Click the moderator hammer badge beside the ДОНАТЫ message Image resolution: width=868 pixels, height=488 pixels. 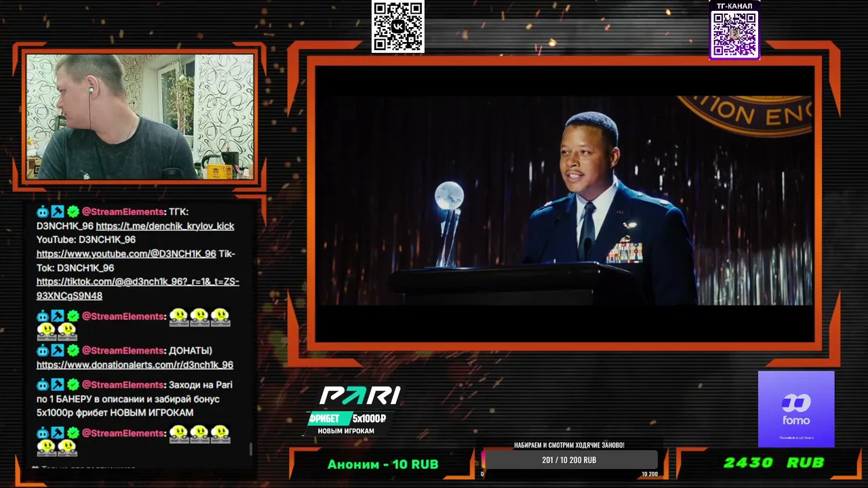click(58, 350)
